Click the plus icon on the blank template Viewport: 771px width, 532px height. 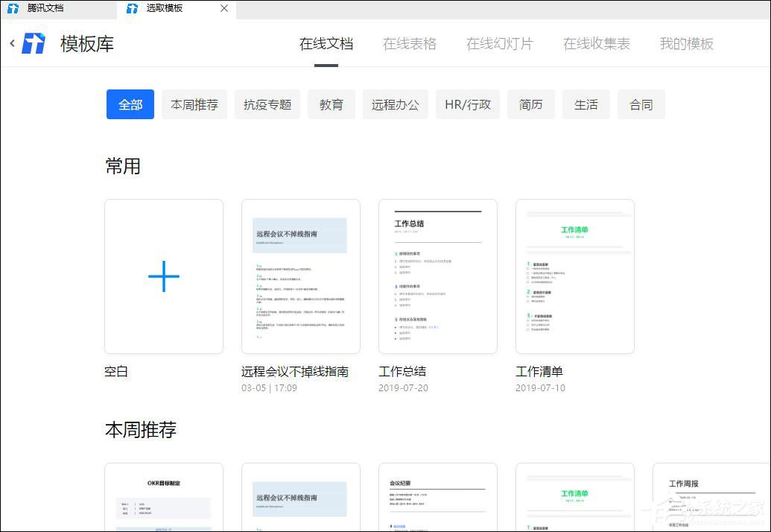point(163,276)
